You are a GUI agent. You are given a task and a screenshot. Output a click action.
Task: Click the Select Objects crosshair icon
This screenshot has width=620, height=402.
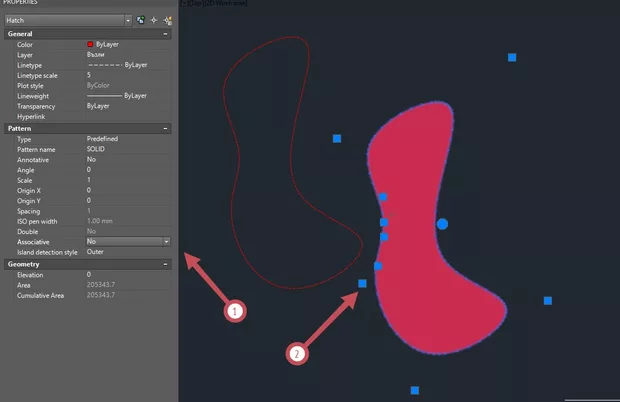click(155, 20)
